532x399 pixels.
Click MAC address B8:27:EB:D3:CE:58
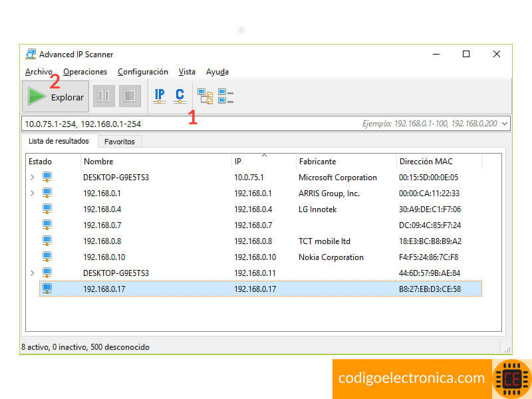pos(430,289)
